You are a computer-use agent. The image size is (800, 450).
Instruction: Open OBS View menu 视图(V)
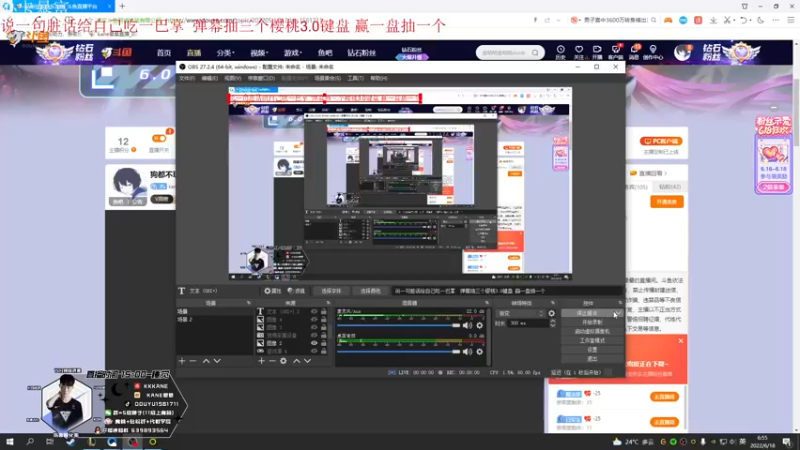(232, 78)
